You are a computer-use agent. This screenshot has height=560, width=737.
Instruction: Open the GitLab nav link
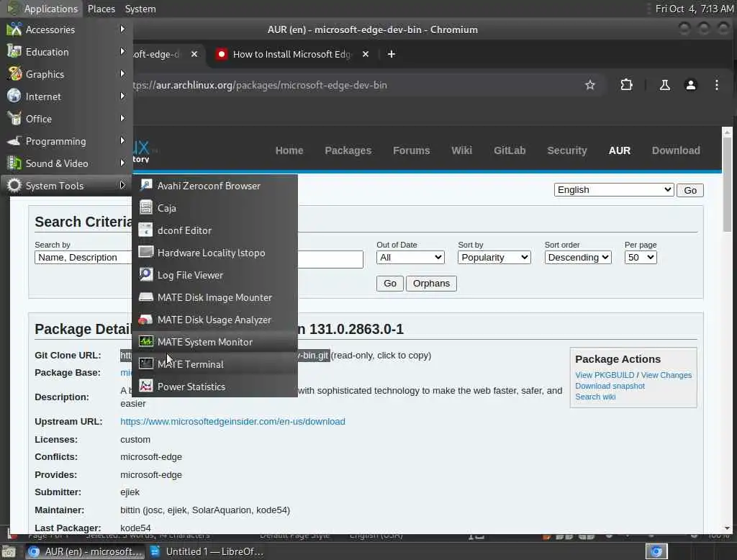[x=510, y=150]
